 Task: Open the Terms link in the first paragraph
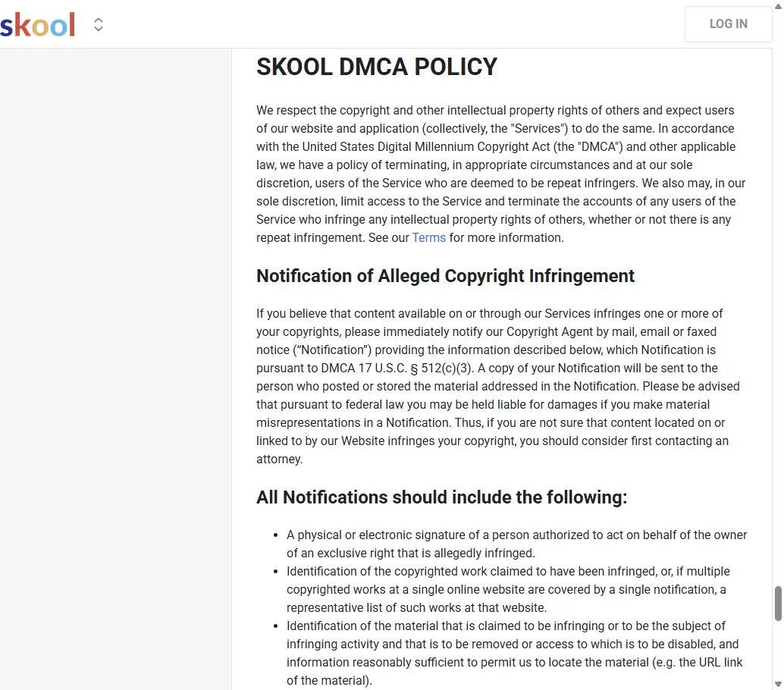[x=428, y=237]
